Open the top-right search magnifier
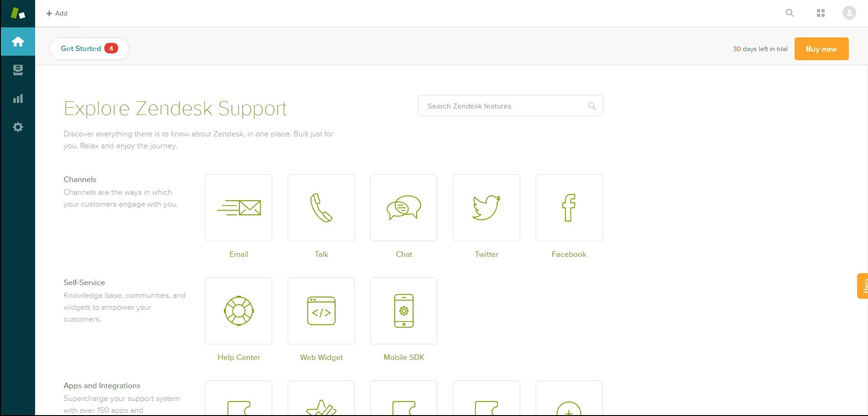This screenshot has height=416, width=868. tap(790, 13)
